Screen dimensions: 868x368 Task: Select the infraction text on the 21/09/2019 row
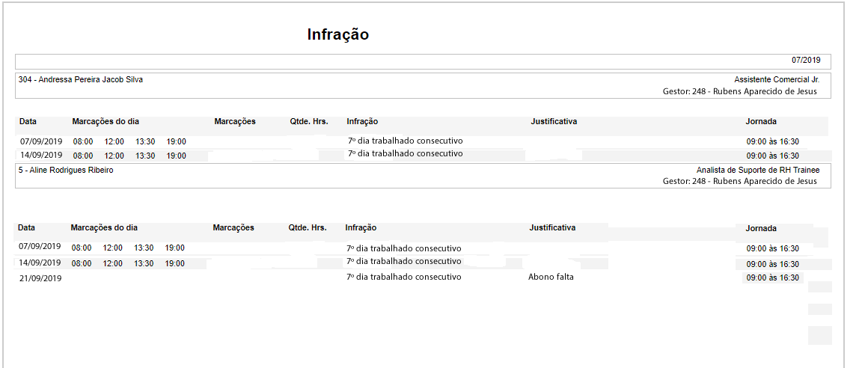(x=404, y=277)
